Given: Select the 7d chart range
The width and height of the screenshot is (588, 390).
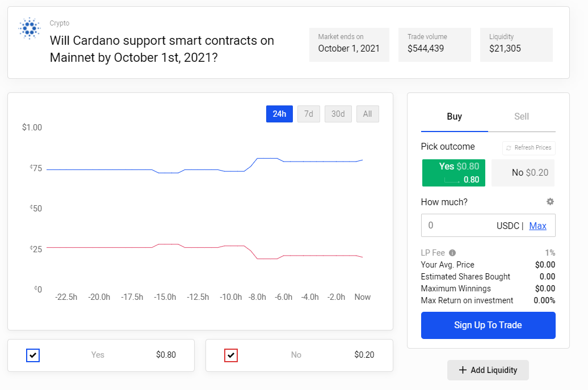Looking at the screenshot, I should (x=309, y=114).
